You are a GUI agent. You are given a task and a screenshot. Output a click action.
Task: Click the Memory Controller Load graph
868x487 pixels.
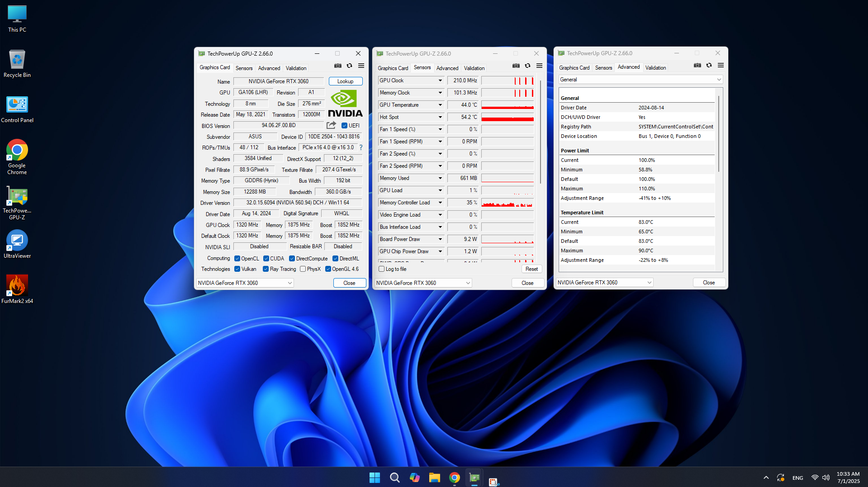point(508,203)
